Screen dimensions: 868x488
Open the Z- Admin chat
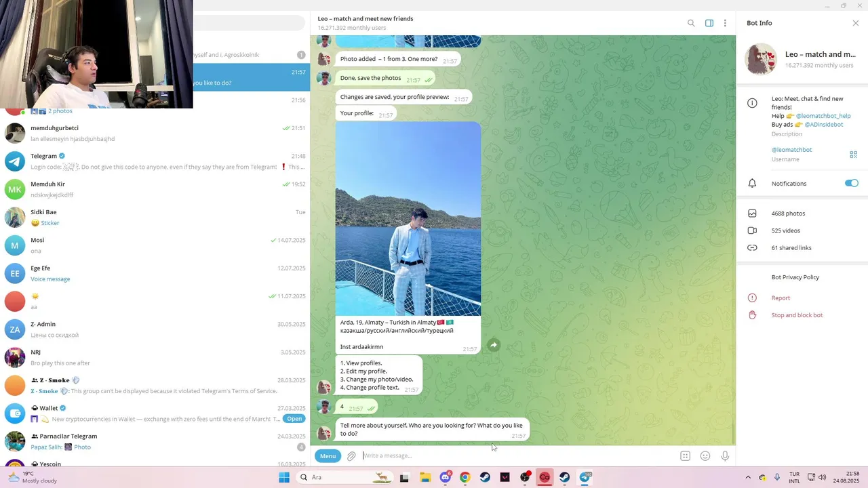(x=155, y=329)
